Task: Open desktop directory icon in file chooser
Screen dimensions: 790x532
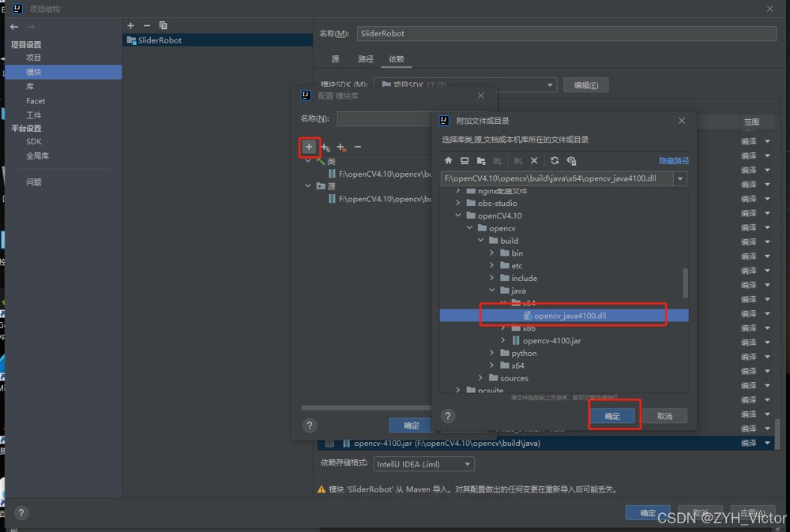Action: 465,160
